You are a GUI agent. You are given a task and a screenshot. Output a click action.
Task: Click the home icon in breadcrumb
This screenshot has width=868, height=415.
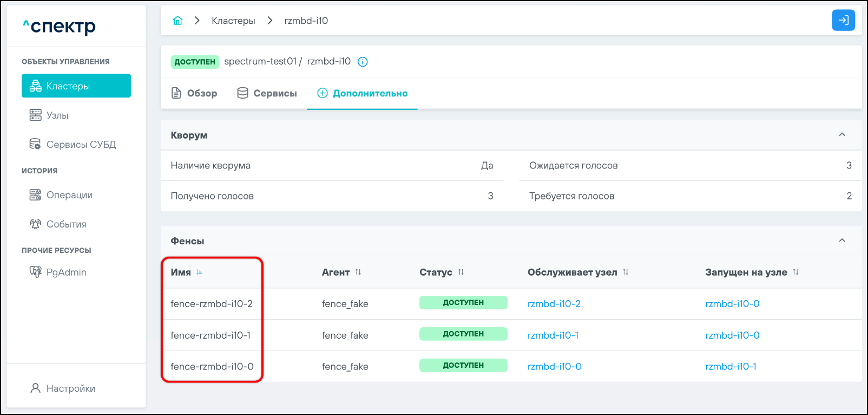(177, 21)
